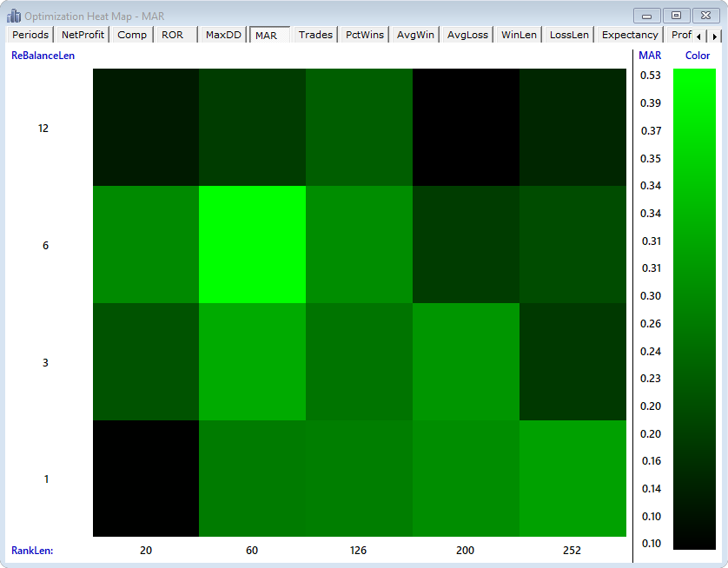Click the MAR legend heading
The width and height of the screenshot is (728, 568).
pos(650,56)
